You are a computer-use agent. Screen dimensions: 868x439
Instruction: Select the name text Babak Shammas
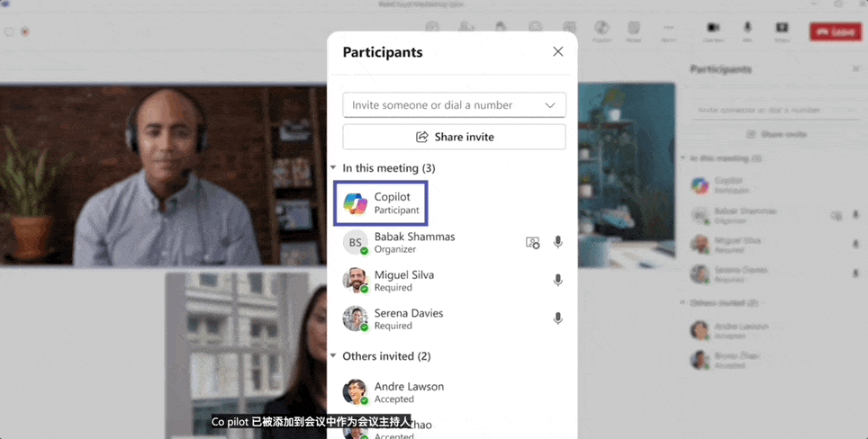[x=414, y=236]
